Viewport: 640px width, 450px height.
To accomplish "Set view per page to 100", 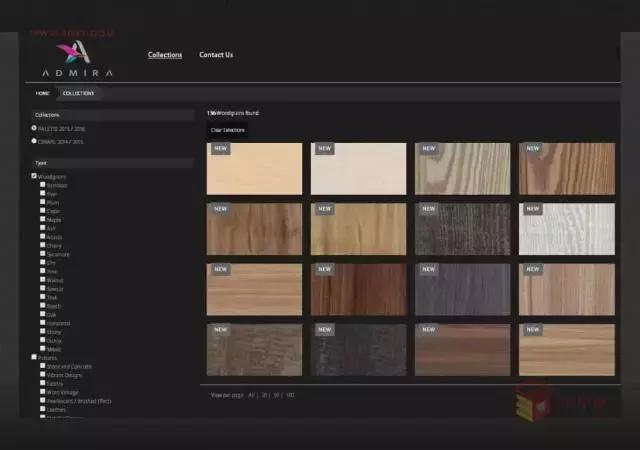I will click(x=290, y=395).
